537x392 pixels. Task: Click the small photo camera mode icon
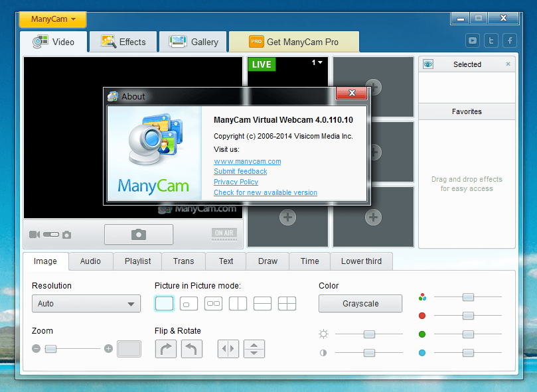coord(67,235)
